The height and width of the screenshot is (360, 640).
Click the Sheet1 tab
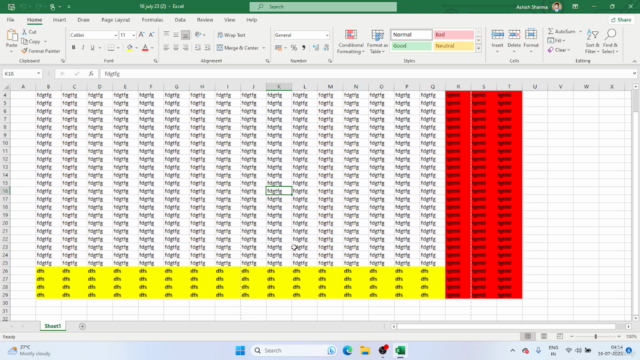[x=53, y=326]
